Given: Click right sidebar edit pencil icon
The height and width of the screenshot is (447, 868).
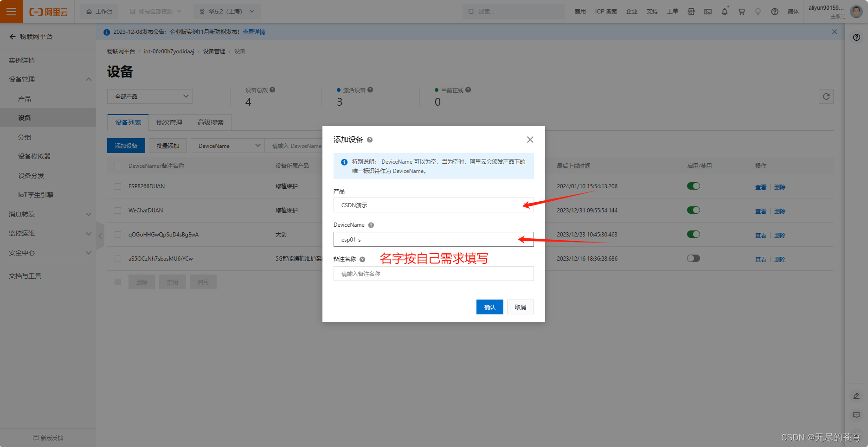Looking at the screenshot, I should click(x=856, y=396).
